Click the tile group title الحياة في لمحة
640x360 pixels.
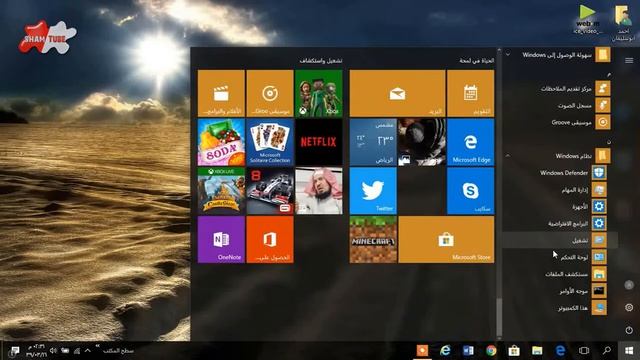476,60
